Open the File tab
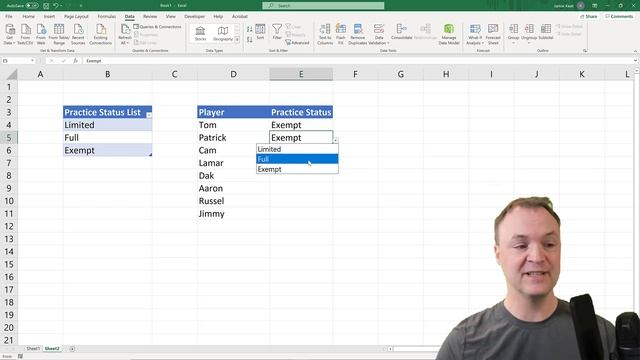The height and width of the screenshot is (360, 640). pyautogui.click(x=9, y=16)
